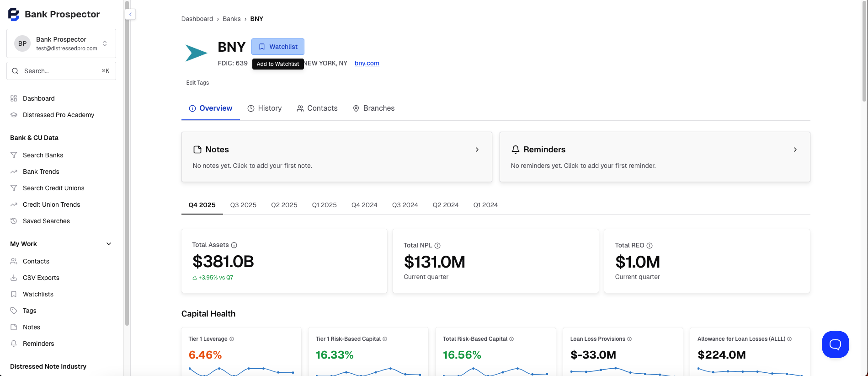Go to Search Credit Unions
The image size is (868, 376).
pos(61,188)
